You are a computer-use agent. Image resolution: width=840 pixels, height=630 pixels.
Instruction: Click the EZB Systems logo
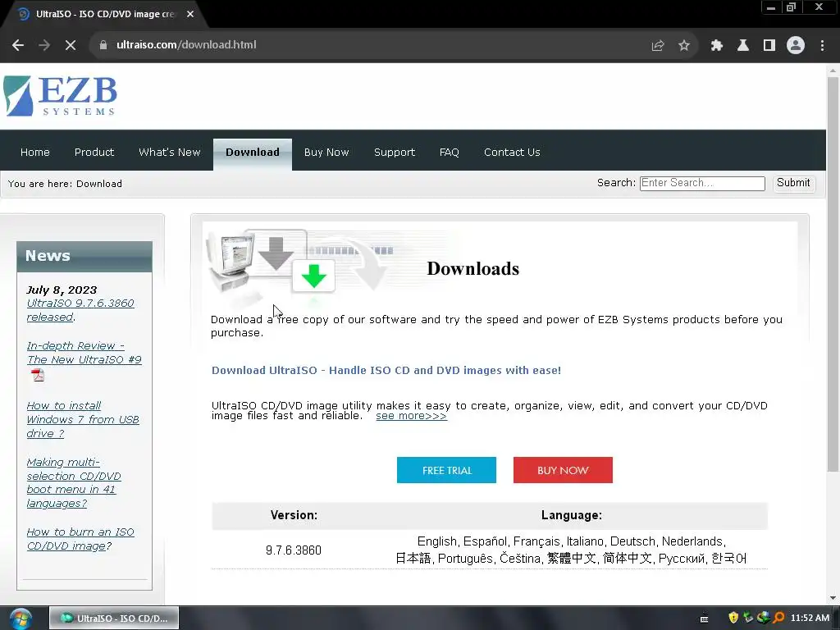click(60, 96)
